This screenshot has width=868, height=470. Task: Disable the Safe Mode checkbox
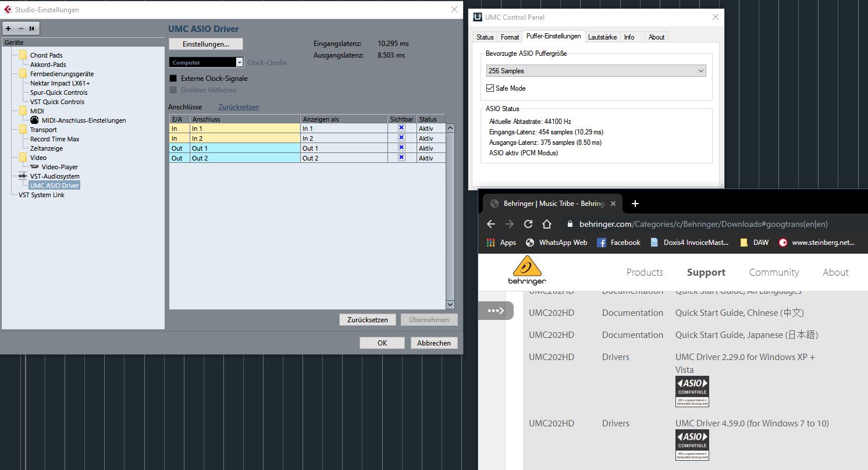[490, 88]
